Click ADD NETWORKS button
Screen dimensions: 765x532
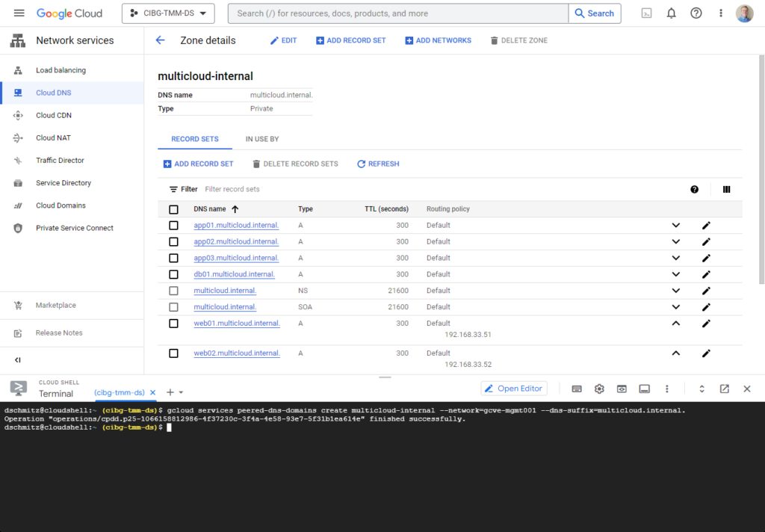(x=438, y=40)
